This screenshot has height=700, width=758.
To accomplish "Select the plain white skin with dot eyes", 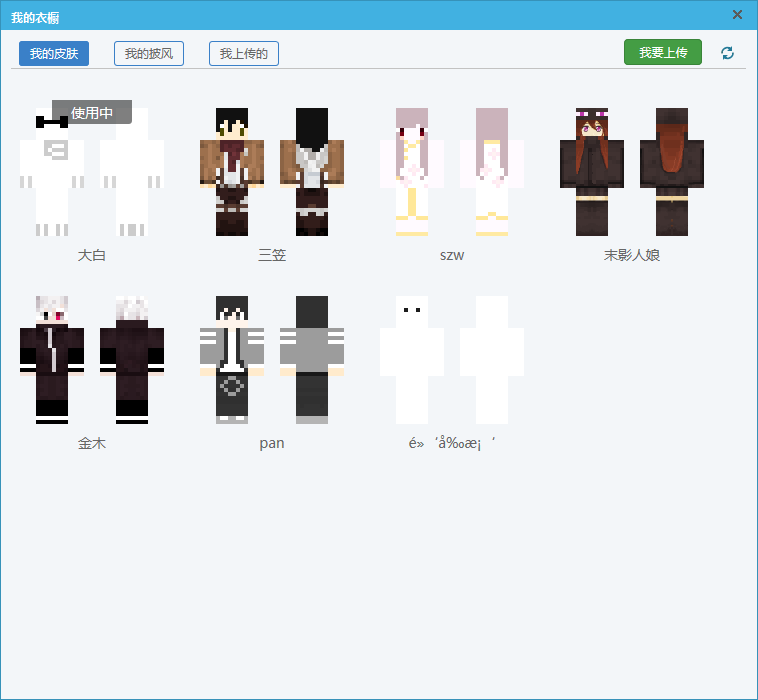I will [x=412, y=360].
